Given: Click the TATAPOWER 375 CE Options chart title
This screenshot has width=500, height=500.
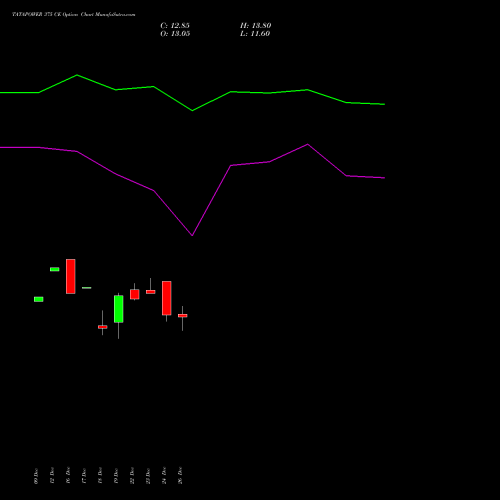Looking at the screenshot, I should point(74,15).
